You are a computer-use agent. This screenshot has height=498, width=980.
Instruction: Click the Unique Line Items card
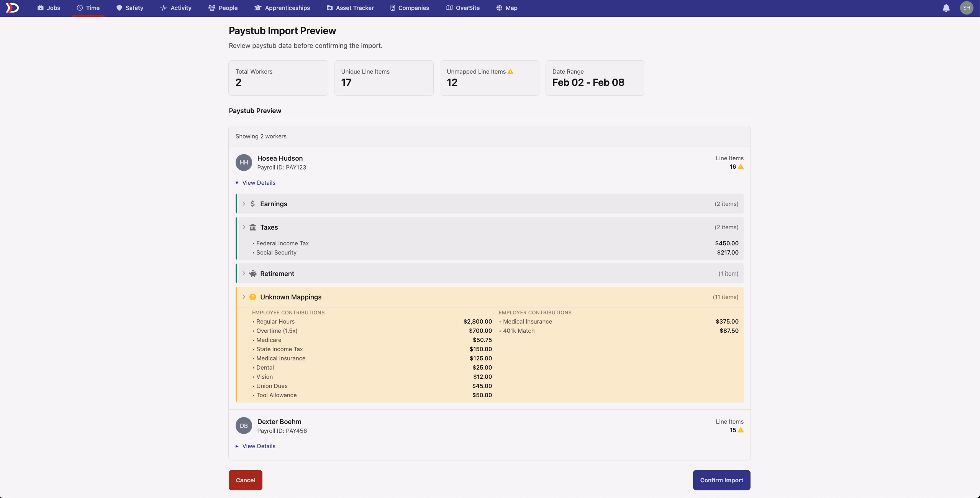click(384, 78)
